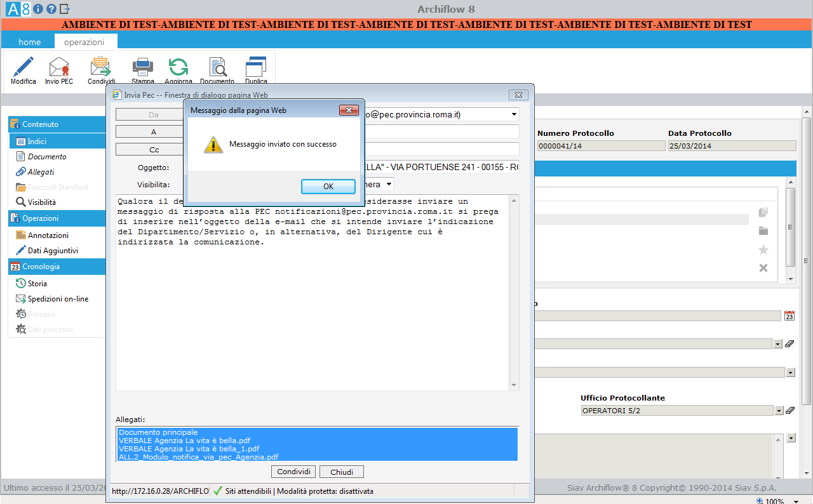Image resolution: width=813 pixels, height=504 pixels.
Task: Open the Da sender address dropdown
Action: (513, 114)
